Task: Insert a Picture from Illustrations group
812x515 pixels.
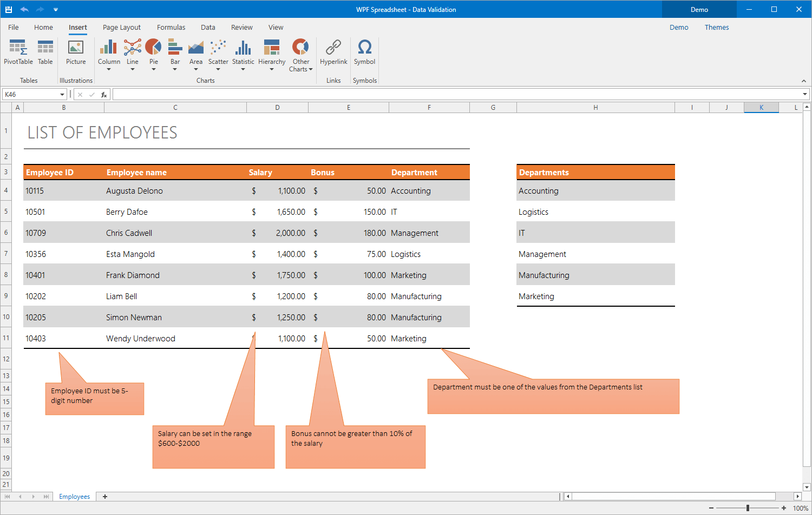Action: click(x=76, y=52)
